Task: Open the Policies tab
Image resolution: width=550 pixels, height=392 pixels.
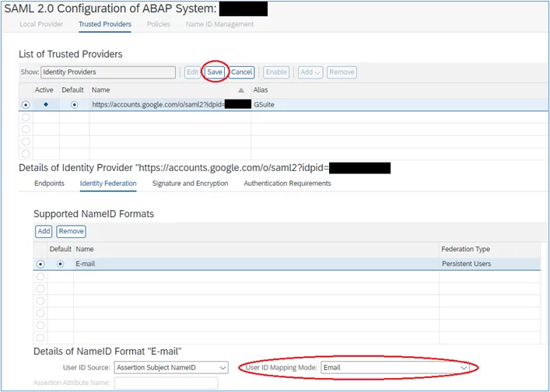Action: 159,24
